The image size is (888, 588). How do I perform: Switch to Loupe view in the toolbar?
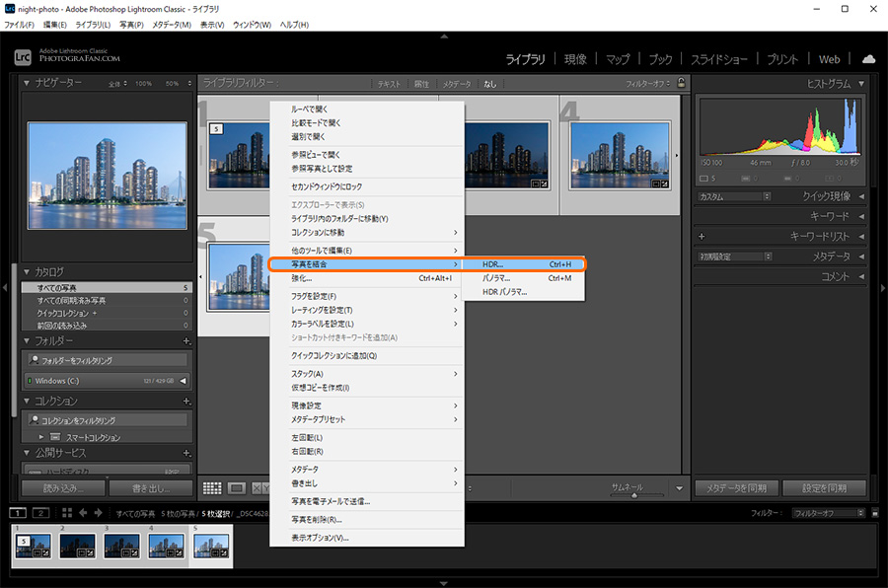tap(236, 487)
